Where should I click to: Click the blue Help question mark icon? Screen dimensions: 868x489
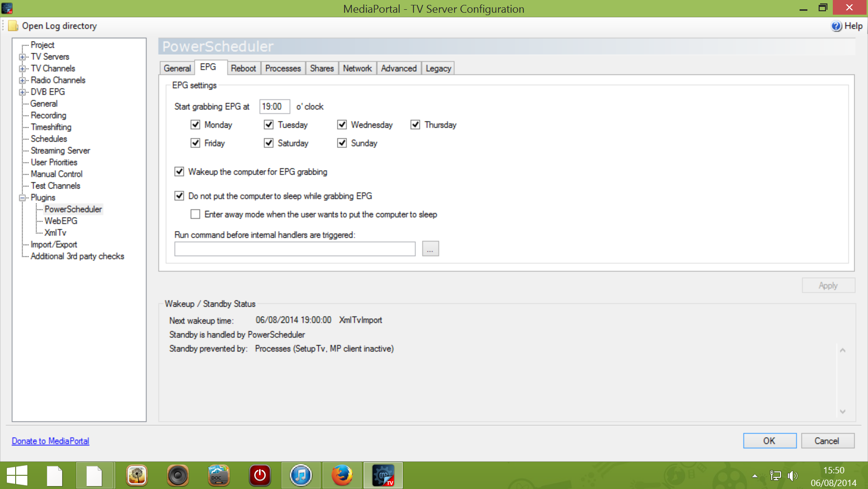(836, 26)
